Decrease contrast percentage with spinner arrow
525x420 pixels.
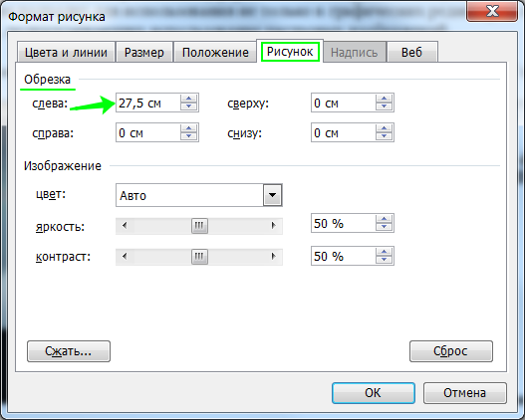tap(385, 260)
